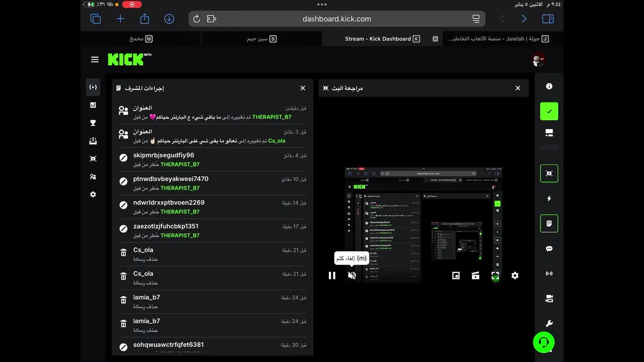Reload the page in Safari

point(197,19)
